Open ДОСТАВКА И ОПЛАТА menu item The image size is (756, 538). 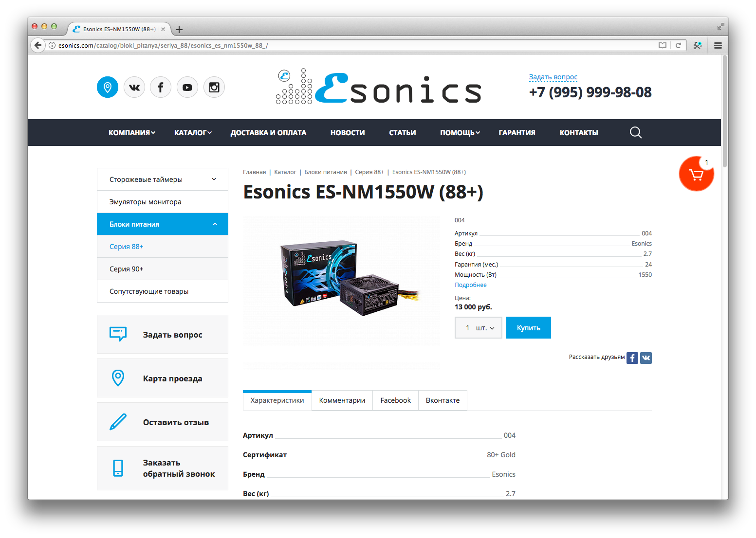click(269, 133)
